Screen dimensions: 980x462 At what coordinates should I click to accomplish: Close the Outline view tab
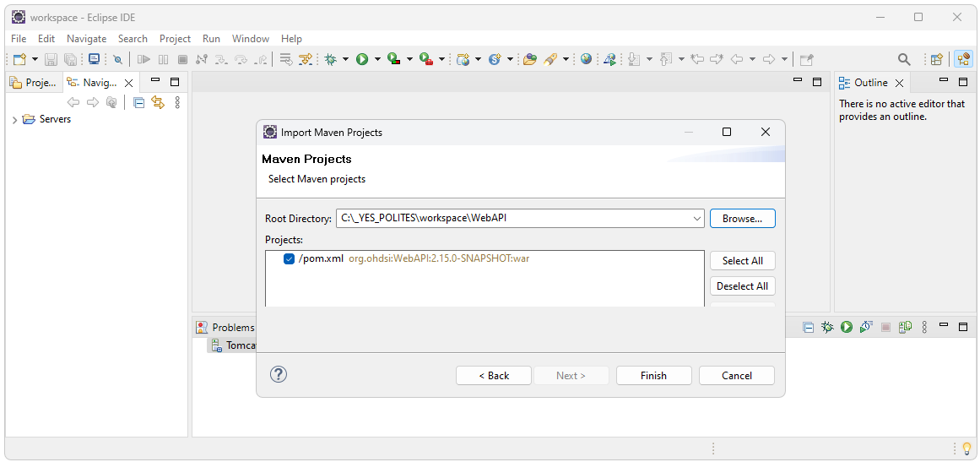(x=899, y=83)
